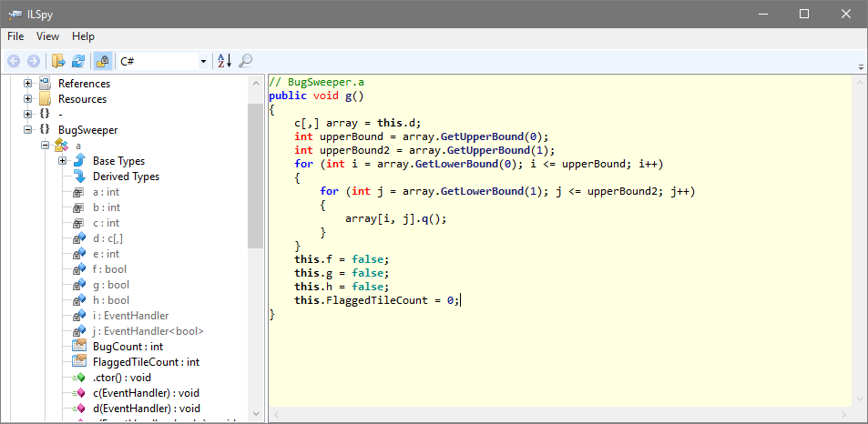Click the '// BugSweeper.a' comment line

[x=316, y=83]
